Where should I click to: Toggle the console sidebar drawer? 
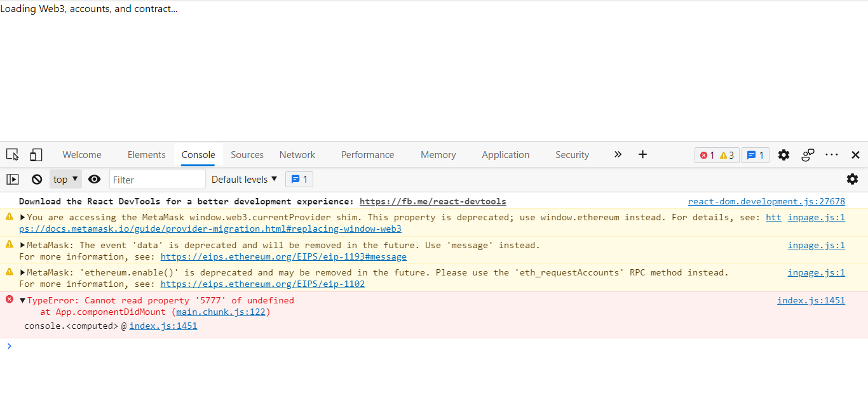click(x=12, y=179)
